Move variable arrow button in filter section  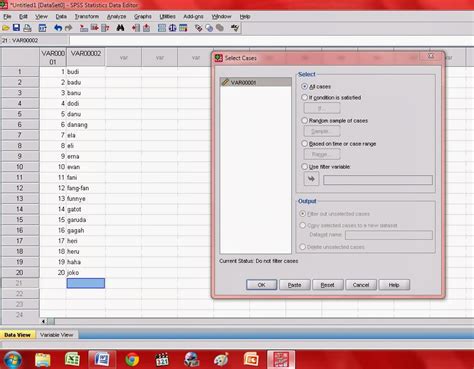click(311, 179)
